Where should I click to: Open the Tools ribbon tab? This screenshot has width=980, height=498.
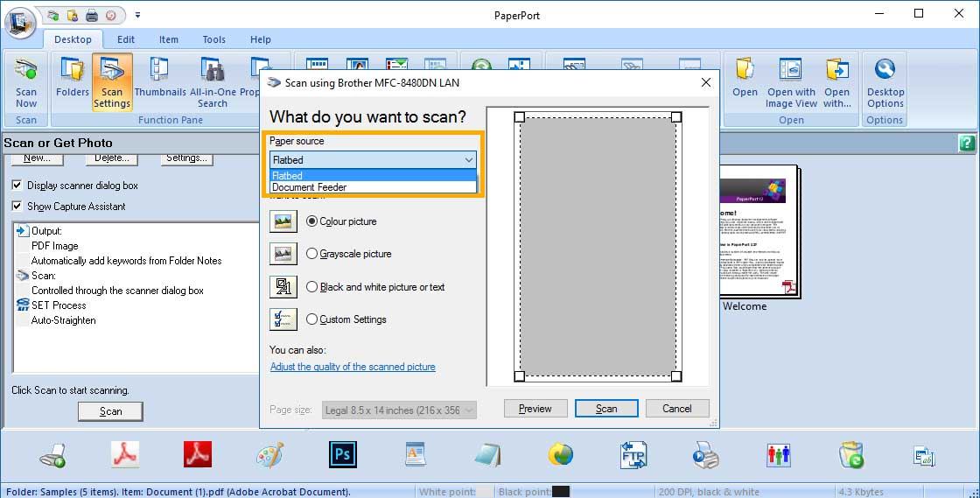(213, 39)
